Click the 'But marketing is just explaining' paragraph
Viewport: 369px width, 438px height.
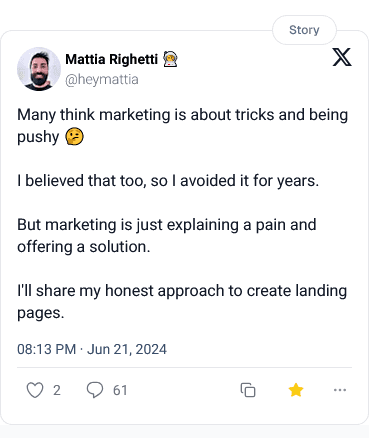click(167, 236)
